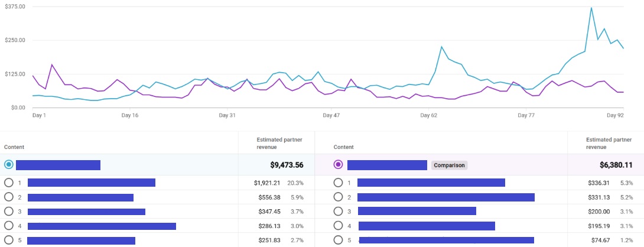
Task: Click the blue line's highest peak on chart
Action: click(x=591, y=8)
